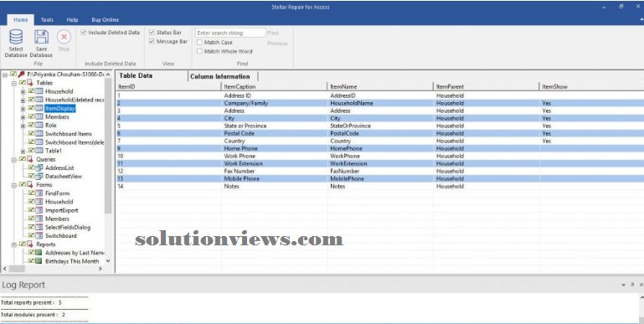This screenshot has width=644, height=324.
Task: Collapse the Reports node
Action: [14, 244]
